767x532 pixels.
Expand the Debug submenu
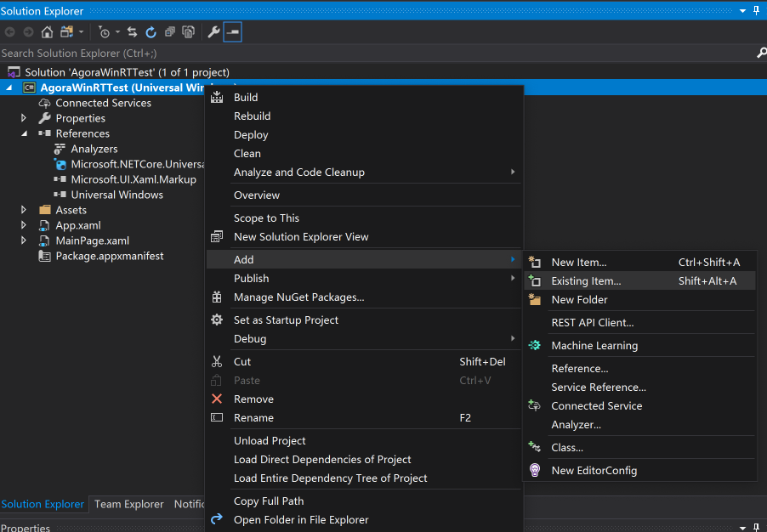[x=365, y=339]
